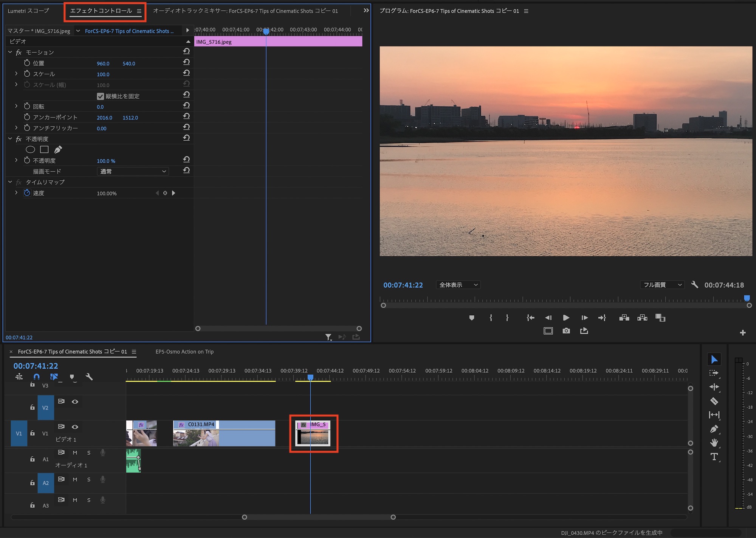Image resolution: width=756 pixels, height=538 pixels.
Task: Open EP5-Osmo Action on Trip sequence tab
Action: 184,352
